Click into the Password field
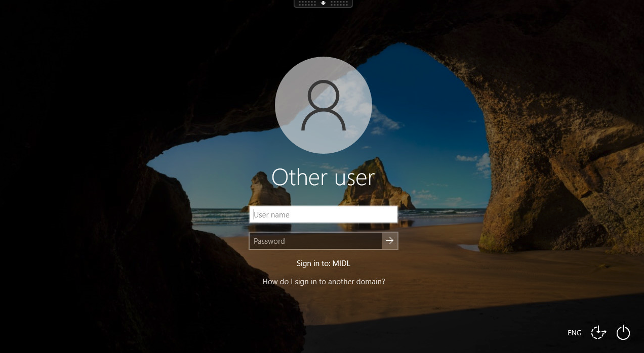This screenshot has height=353, width=644. [x=315, y=241]
